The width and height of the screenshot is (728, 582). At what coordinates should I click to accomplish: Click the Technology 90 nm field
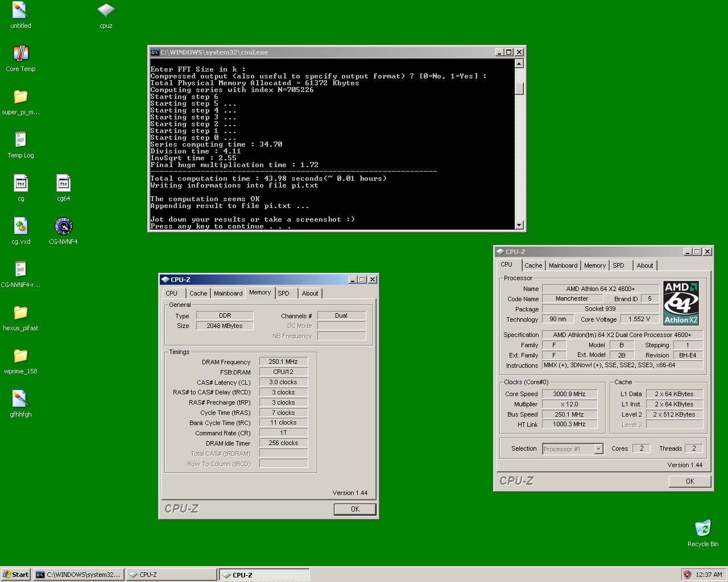pyautogui.click(x=558, y=319)
